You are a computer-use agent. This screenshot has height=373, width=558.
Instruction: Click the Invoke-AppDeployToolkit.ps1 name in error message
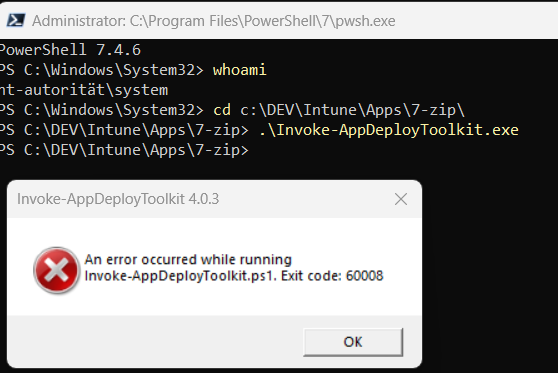point(180,276)
